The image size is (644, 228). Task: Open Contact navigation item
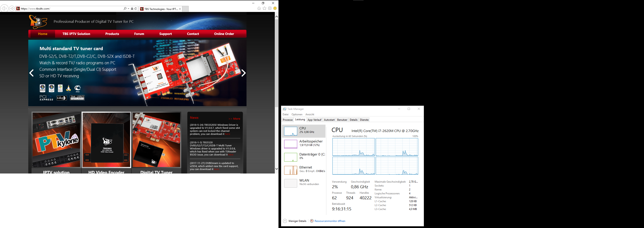(x=193, y=34)
